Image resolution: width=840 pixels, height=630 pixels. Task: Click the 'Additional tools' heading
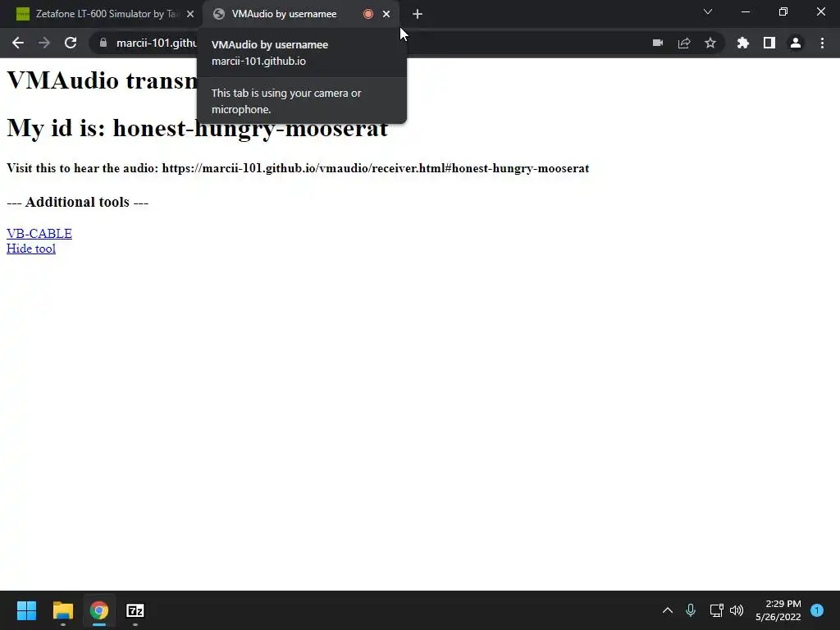pyautogui.click(x=78, y=202)
